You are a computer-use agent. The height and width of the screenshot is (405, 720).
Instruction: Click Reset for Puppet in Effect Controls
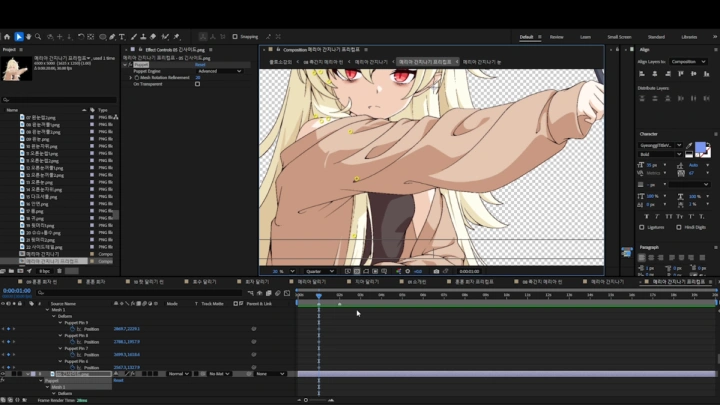200,65
